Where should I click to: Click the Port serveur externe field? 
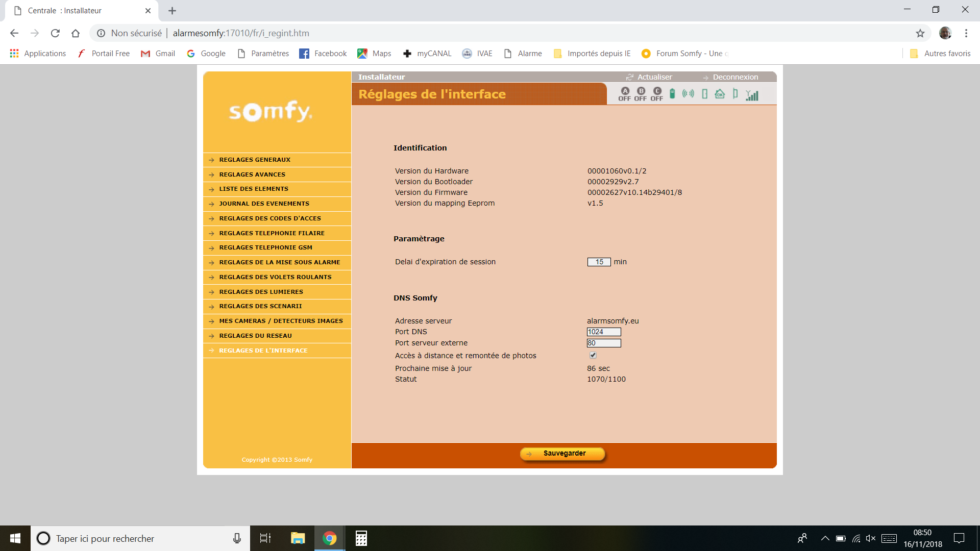tap(604, 343)
